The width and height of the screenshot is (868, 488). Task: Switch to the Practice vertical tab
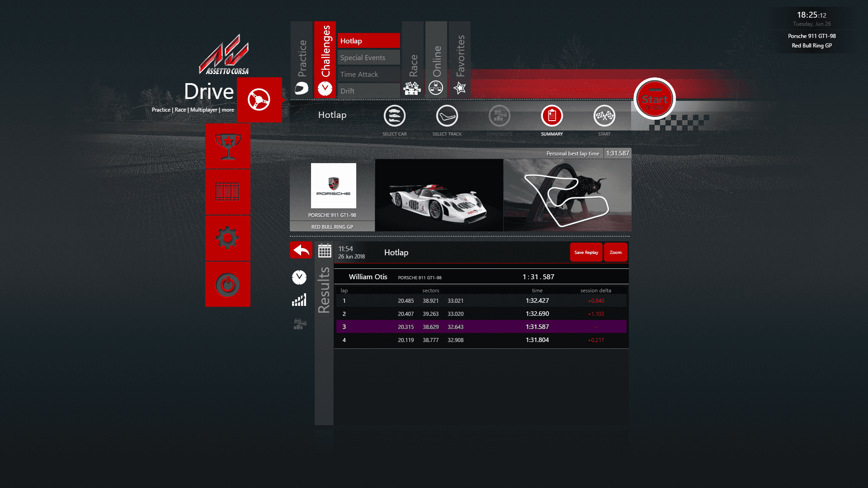[302, 59]
